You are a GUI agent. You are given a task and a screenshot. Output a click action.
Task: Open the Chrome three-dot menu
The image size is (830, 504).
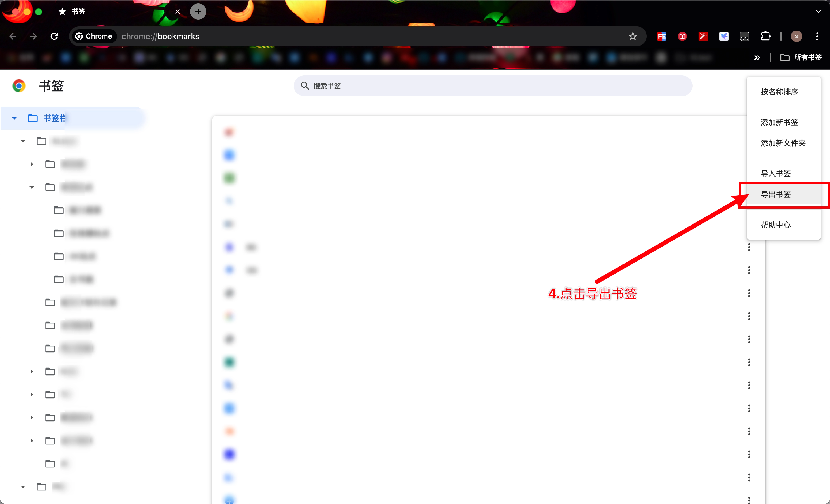(817, 36)
